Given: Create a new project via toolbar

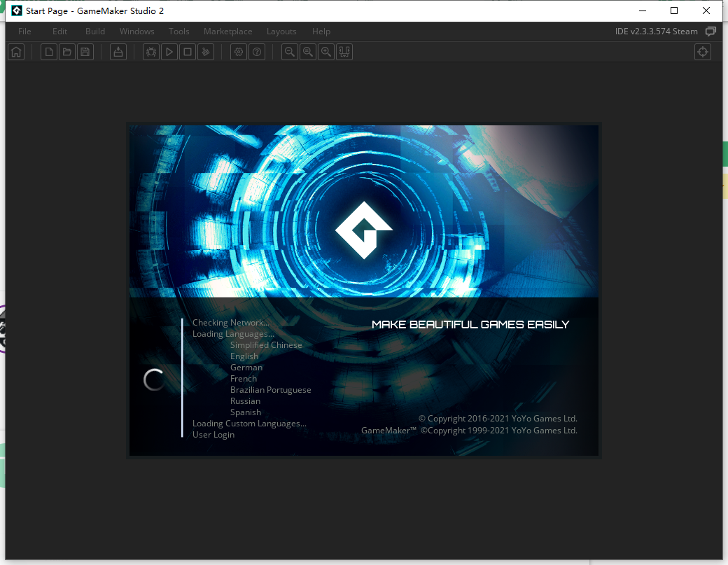Looking at the screenshot, I should coord(49,52).
